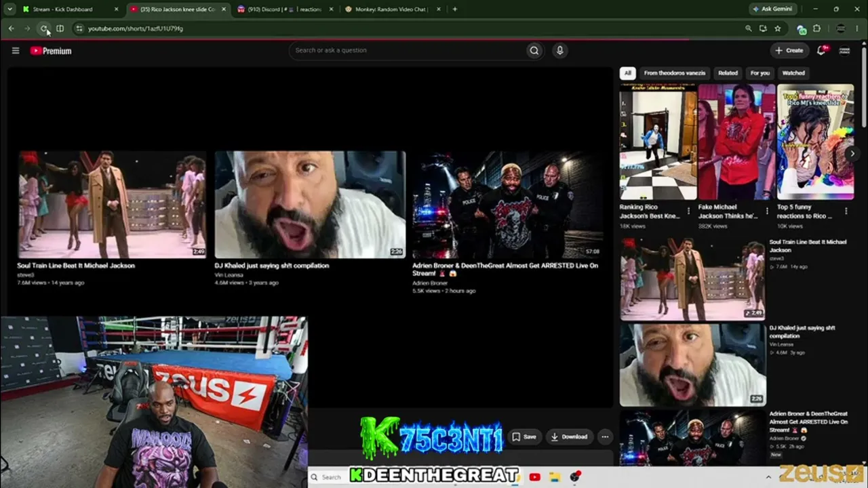The image size is (868, 488).
Task: Open Chrome's three-dot menu
Action: click(858, 28)
